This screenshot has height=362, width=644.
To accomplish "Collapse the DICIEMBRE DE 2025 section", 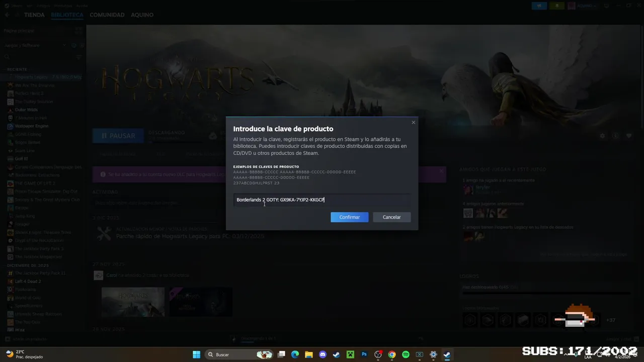I will [x=28, y=265].
